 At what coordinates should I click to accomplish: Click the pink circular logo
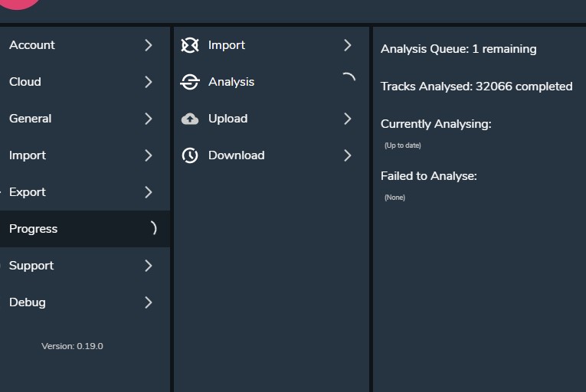[x=17, y=4]
